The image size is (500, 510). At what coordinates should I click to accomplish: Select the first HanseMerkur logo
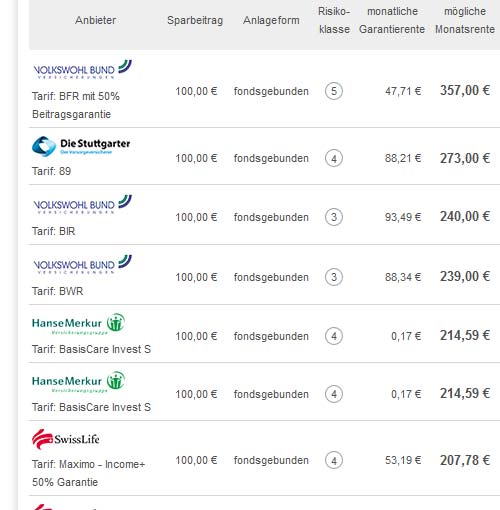(78, 323)
